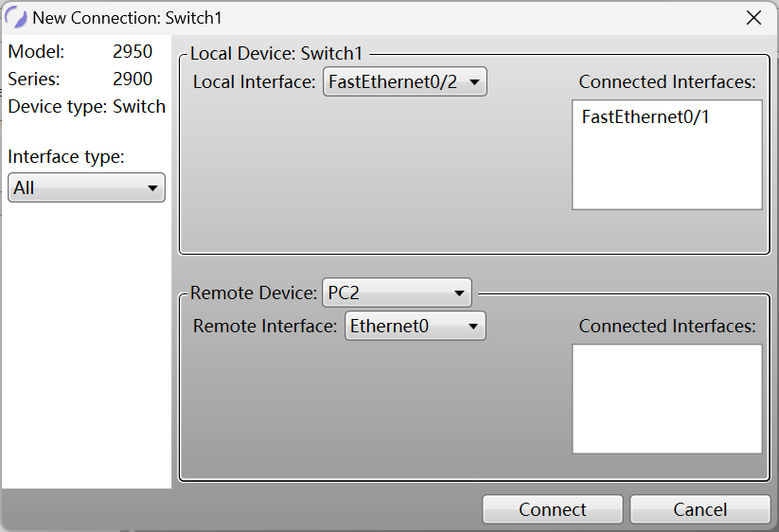779x532 pixels.
Task: Click the Local Interface: label
Action: pyautogui.click(x=255, y=82)
